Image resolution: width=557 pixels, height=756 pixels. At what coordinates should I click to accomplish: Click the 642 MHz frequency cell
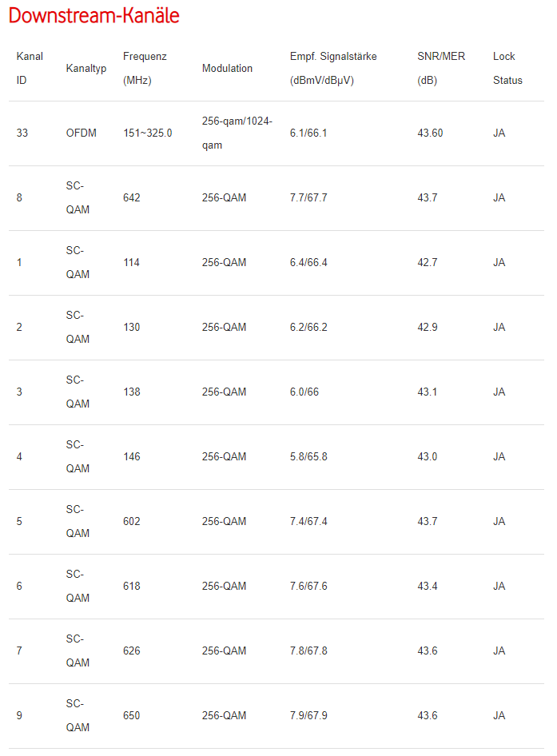132,198
